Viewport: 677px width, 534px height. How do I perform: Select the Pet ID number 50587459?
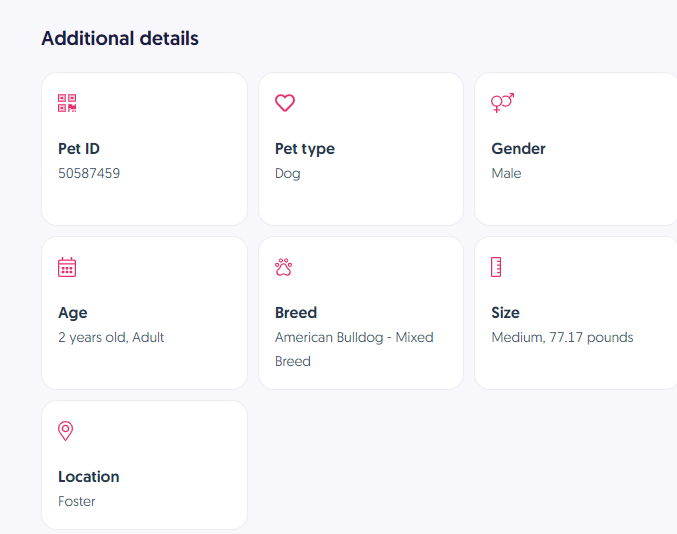tap(89, 173)
